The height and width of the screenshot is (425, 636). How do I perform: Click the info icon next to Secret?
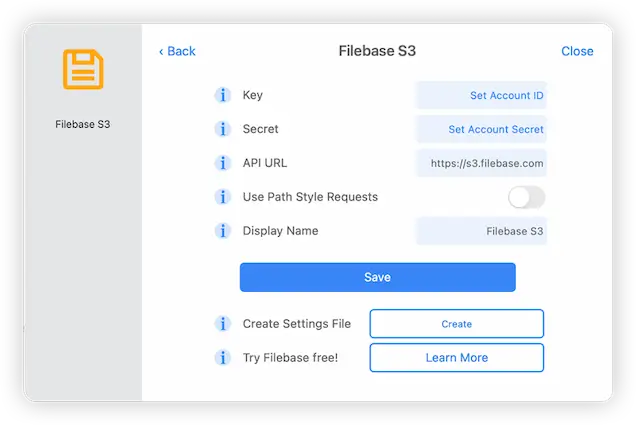tap(223, 129)
